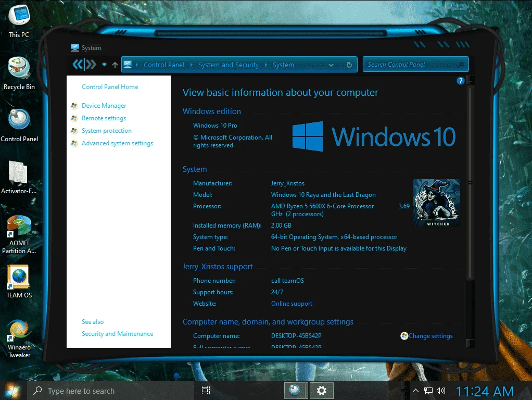Click the Control Panel taskbar button

pos(295,391)
